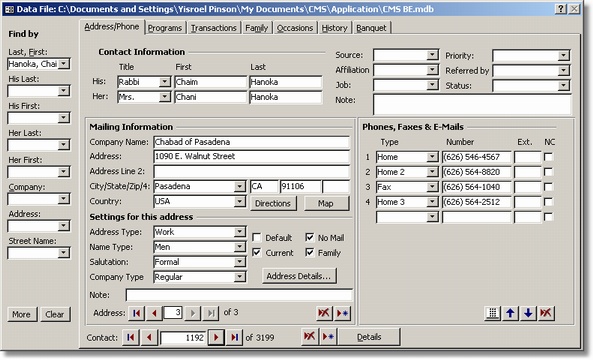The width and height of the screenshot is (593, 360).
Task: Move selected phone entry down
Action: click(x=528, y=313)
